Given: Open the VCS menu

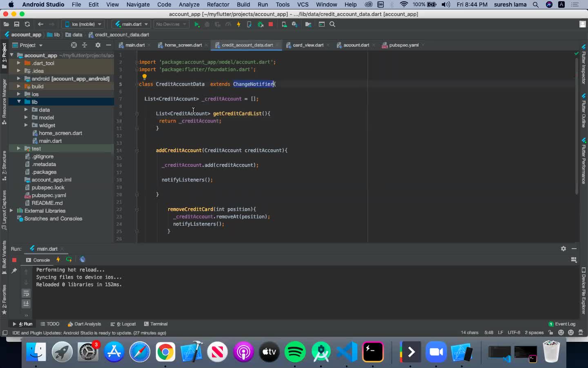Looking at the screenshot, I should [303, 4].
